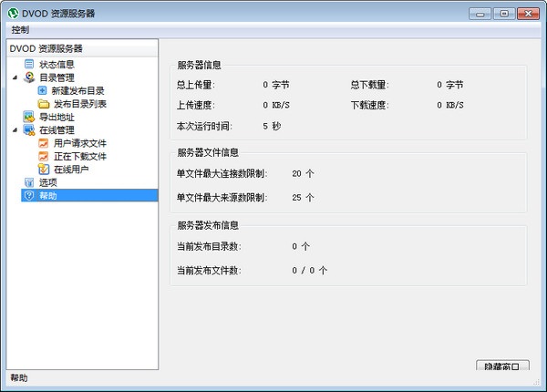The height and width of the screenshot is (392, 547).
Task: Click the 在线管理 monitor icon
Action: click(x=29, y=130)
